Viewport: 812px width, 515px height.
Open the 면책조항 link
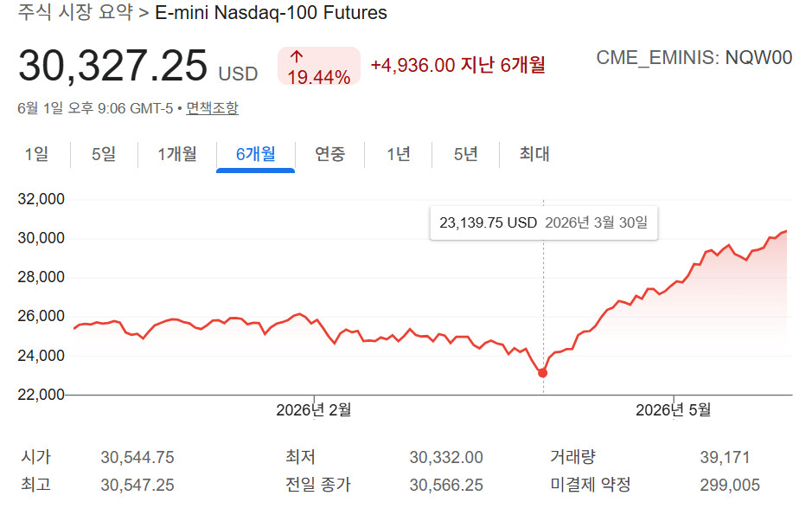pyautogui.click(x=213, y=108)
